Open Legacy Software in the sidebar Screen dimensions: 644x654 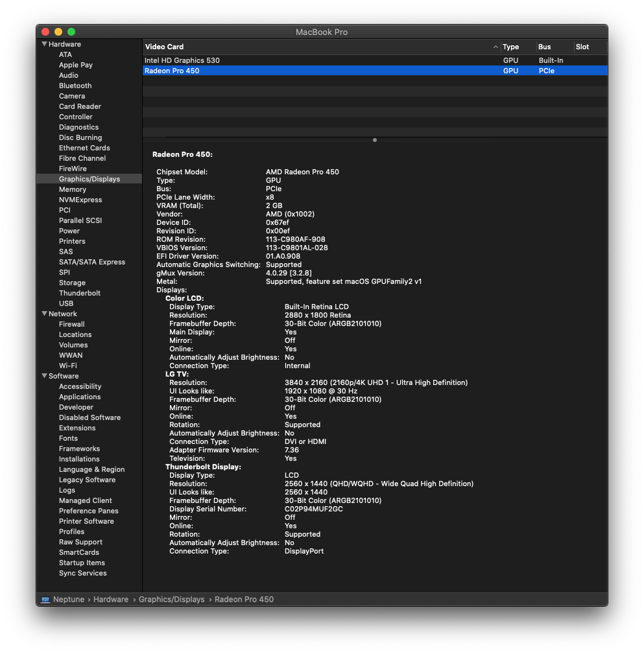88,480
